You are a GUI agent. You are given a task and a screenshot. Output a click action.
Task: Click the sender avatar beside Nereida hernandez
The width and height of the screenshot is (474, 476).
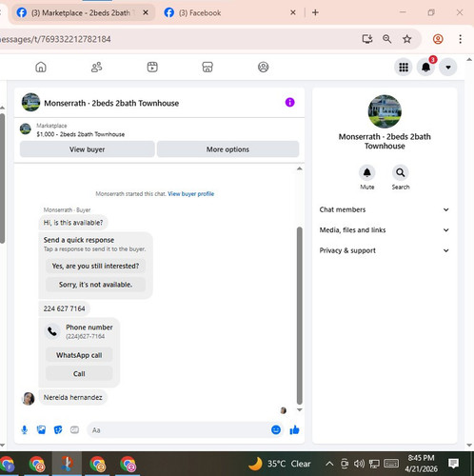[x=28, y=399]
